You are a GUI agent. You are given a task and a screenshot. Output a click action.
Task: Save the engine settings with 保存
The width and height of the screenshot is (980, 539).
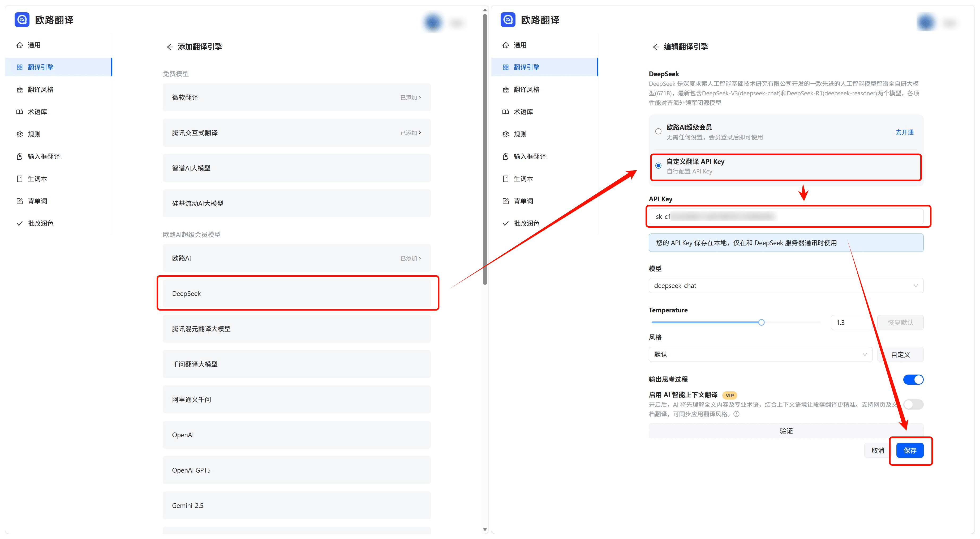910,450
